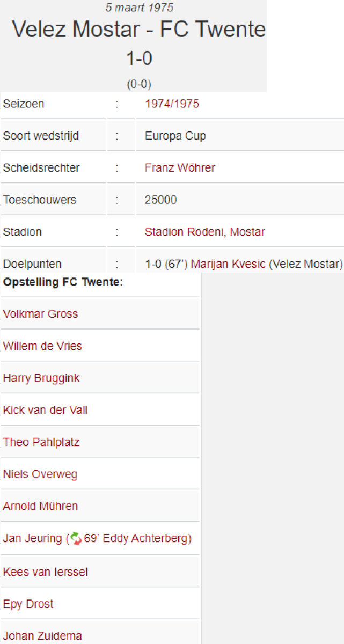Click Johan Zuidema at the lineup bottom
This screenshot has width=344, height=644.
tap(42, 636)
